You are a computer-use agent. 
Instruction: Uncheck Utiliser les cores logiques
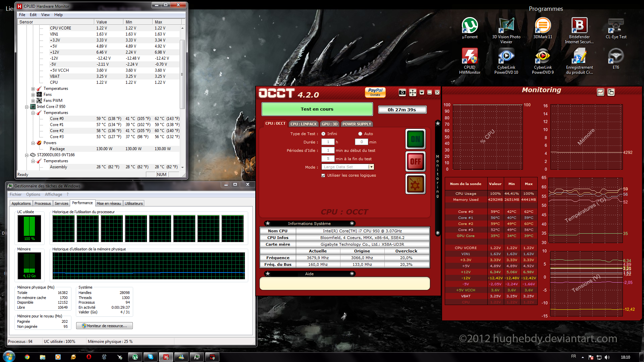(x=323, y=175)
